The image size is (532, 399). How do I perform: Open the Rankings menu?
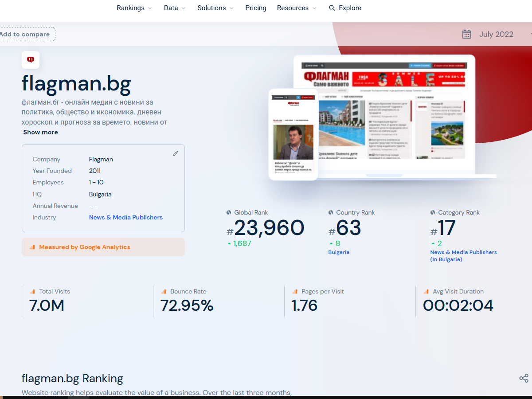(x=134, y=8)
